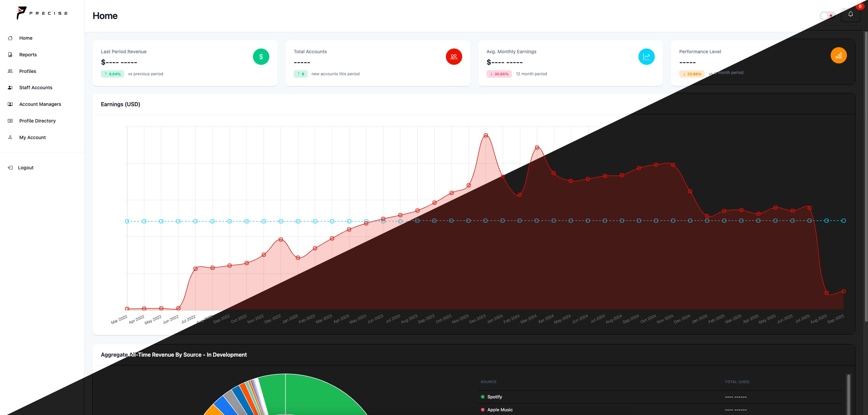Open notifications via the bell icon
This screenshot has width=868, height=415.
point(850,15)
